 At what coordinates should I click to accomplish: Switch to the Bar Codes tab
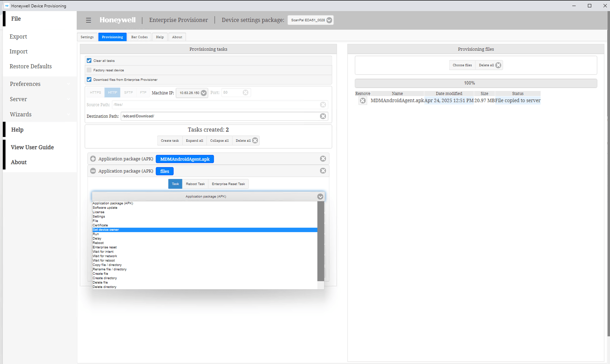pyautogui.click(x=139, y=37)
